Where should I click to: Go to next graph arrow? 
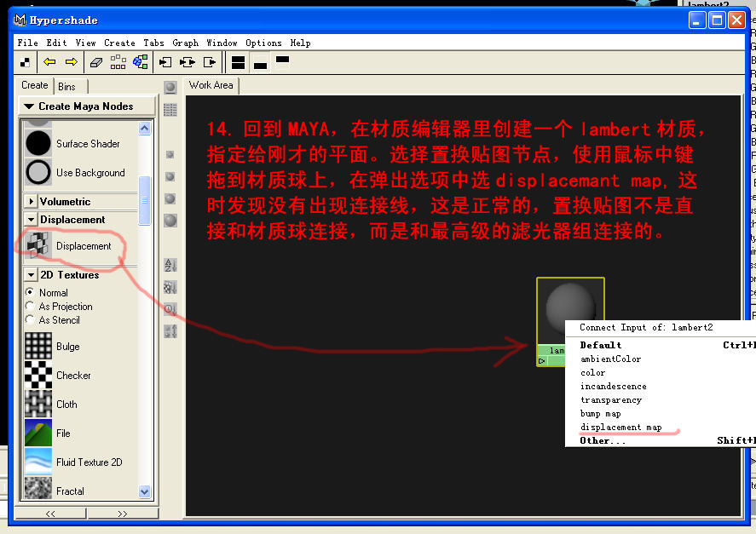coord(72,61)
